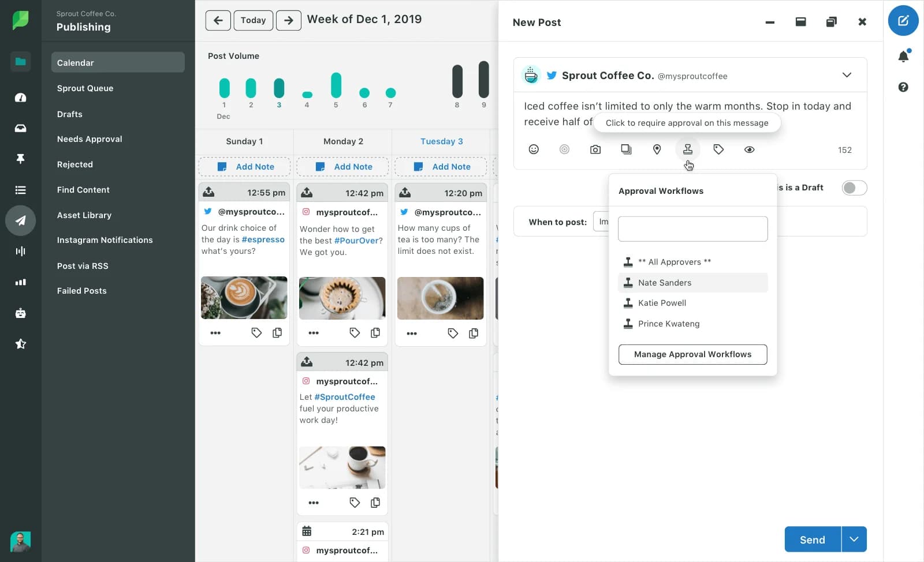Image resolution: width=924 pixels, height=562 pixels.
Task: Open the Send options dropdown arrow
Action: point(854,539)
